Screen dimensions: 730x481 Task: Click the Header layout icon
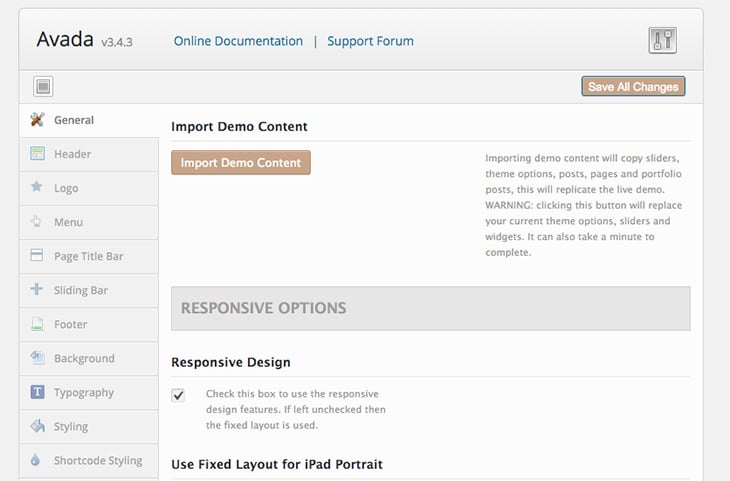click(37, 153)
